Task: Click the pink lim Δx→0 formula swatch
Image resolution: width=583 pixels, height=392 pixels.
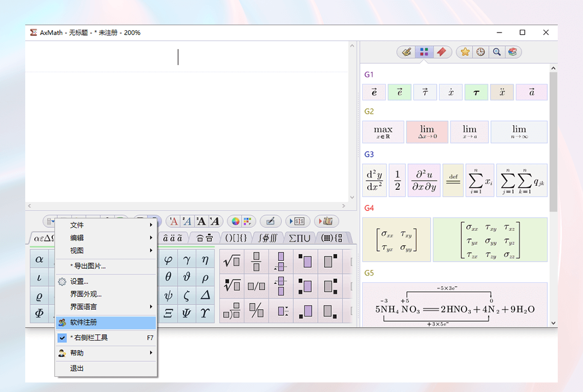Action: tap(427, 132)
